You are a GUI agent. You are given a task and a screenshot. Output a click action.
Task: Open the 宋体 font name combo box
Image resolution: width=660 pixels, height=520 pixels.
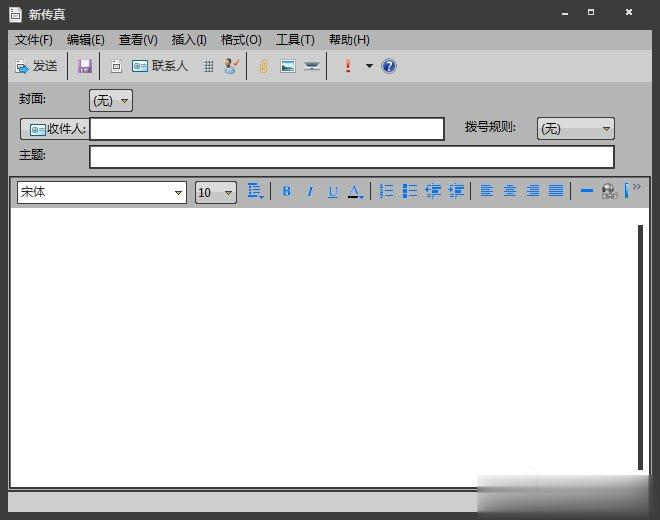click(101, 192)
